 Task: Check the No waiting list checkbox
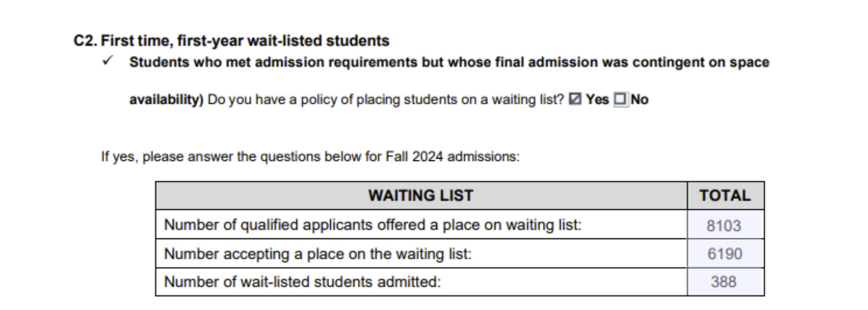pyautogui.click(x=621, y=100)
